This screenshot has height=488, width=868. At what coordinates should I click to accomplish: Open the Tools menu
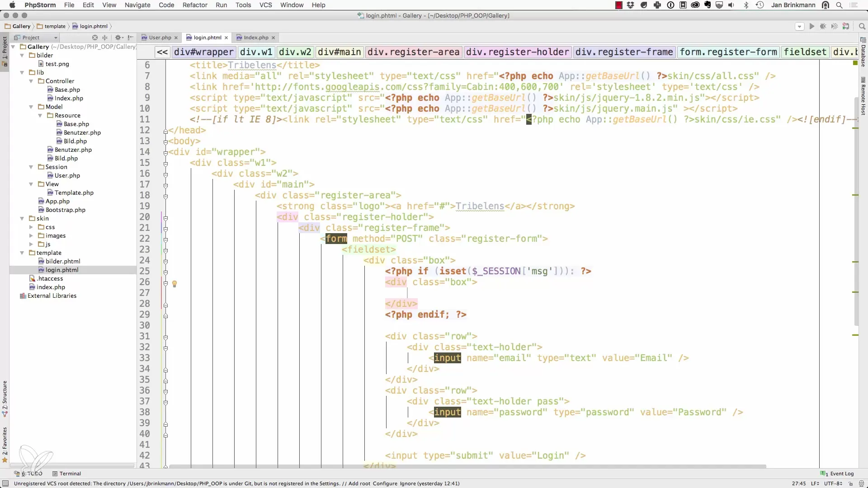[243, 5]
